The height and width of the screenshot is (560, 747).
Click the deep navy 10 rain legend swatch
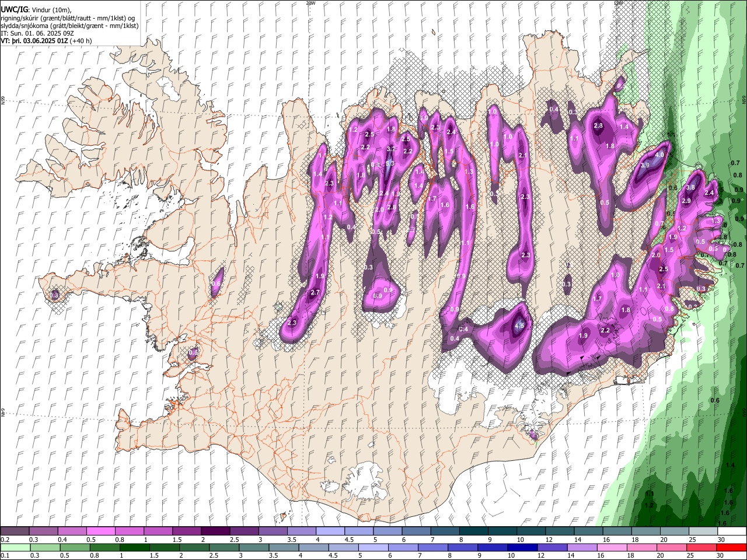[x=522, y=548]
